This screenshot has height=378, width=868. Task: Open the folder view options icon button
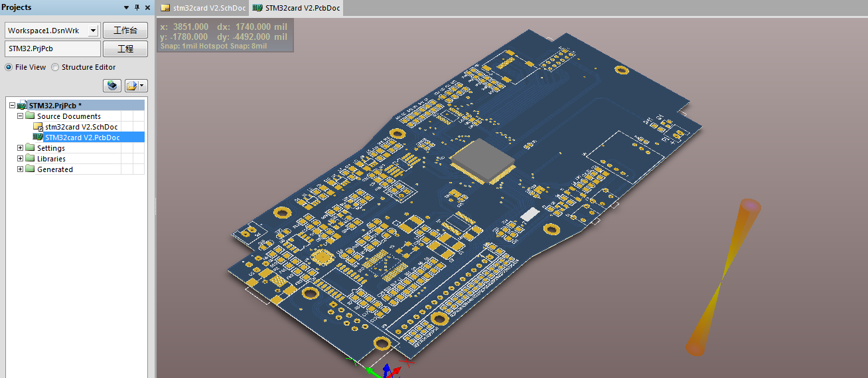tap(131, 86)
